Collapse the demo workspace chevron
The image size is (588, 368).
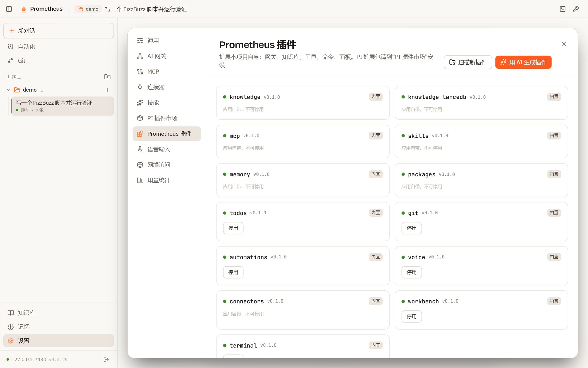(8, 90)
